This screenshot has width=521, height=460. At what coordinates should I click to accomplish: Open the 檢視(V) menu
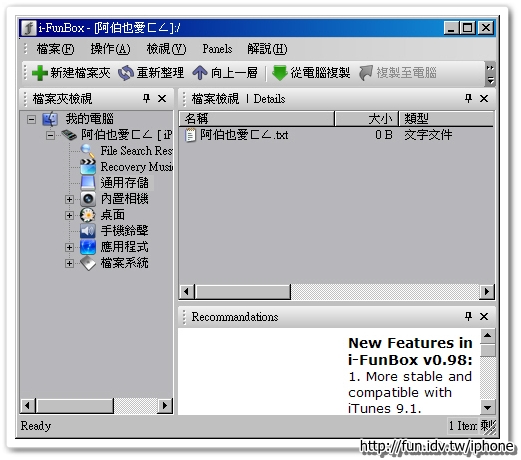[166, 49]
